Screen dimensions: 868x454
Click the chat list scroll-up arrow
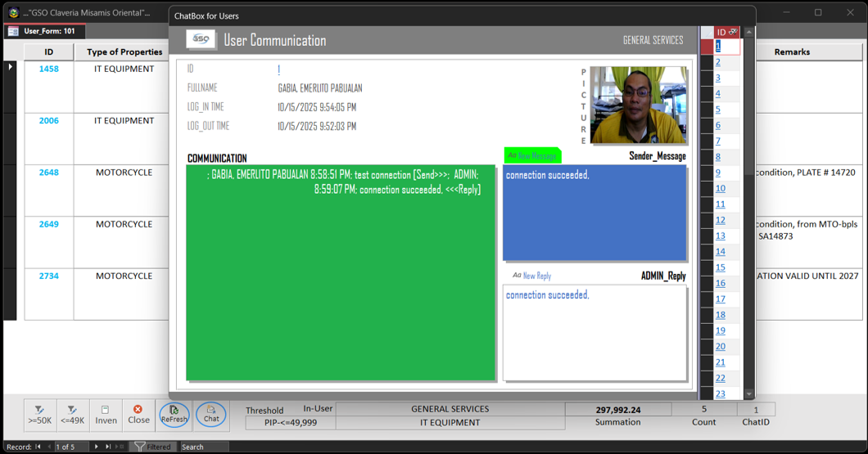click(748, 32)
